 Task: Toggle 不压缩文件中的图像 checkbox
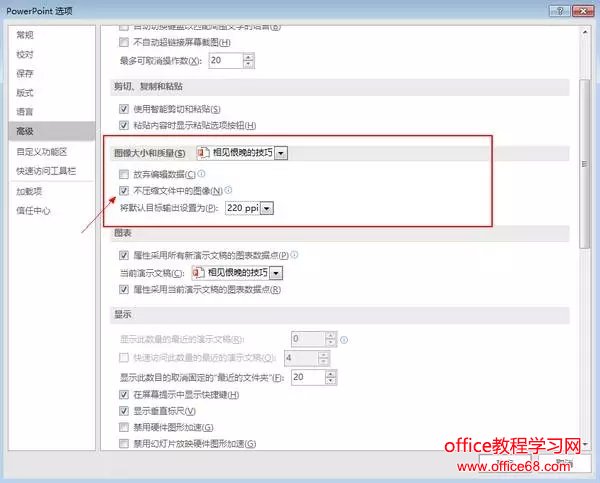click(x=124, y=190)
